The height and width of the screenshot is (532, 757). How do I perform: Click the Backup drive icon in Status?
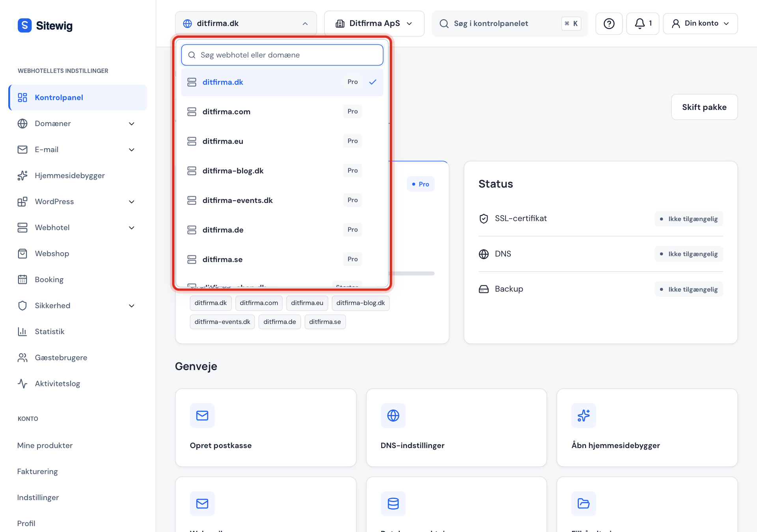[x=484, y=289]
